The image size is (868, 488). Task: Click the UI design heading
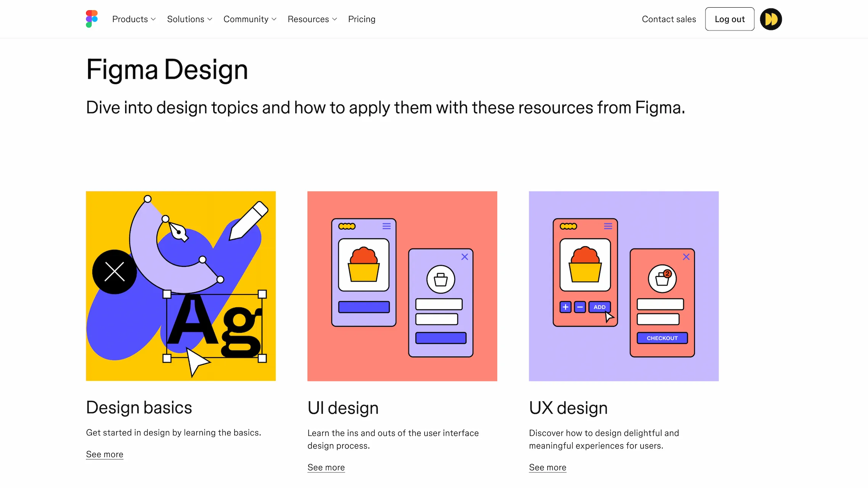point(343,408)
